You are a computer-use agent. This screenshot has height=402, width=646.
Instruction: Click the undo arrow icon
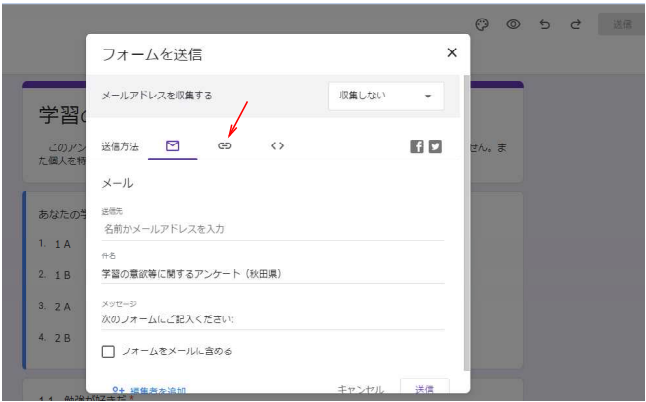[545, 25]
